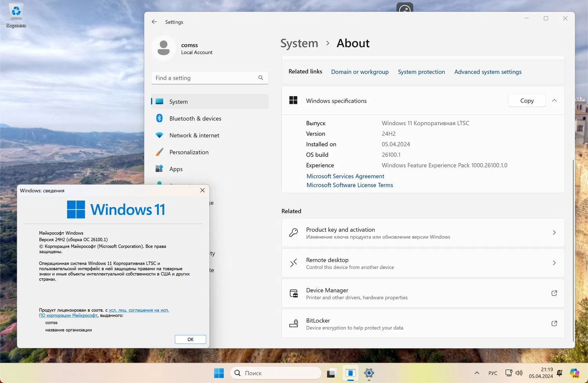
Task: Open Personalization settings page
Action: pyautogui.click(x=189, y=152)
